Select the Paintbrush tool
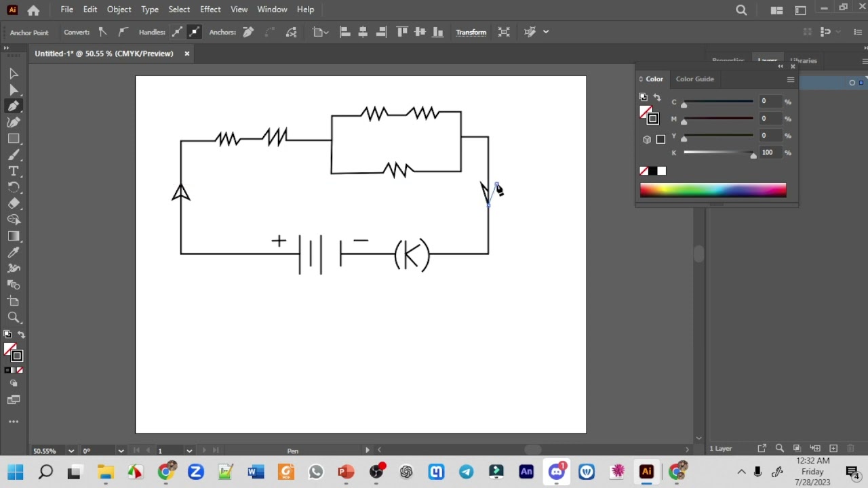This screenshot has width=868, height=488. (14, 155)
